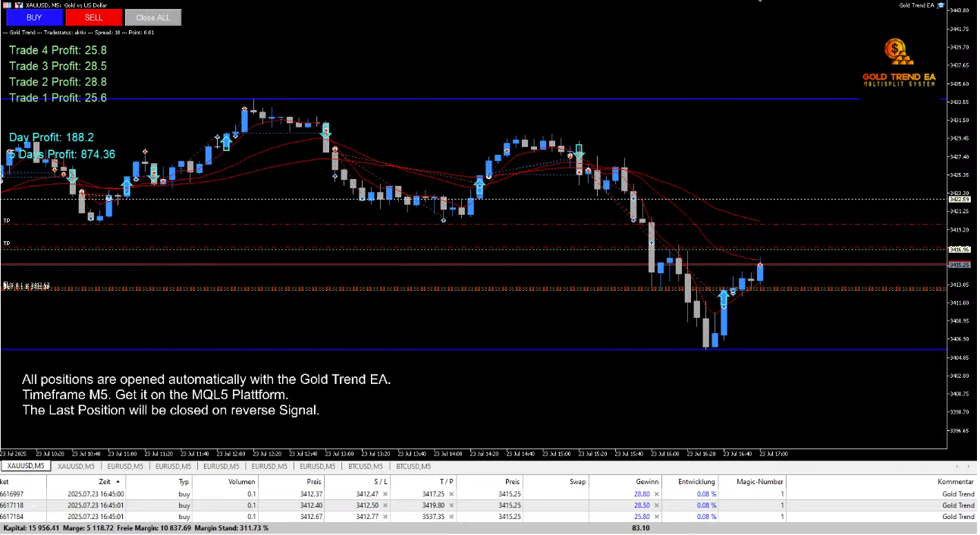Click the 23 Jul 12:00 time axis label
Screen dimensions: 980x535
pyautogui.click(x=231, y=454)
